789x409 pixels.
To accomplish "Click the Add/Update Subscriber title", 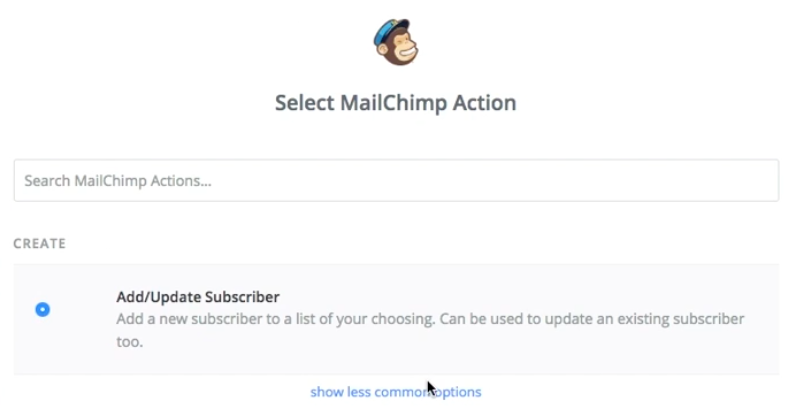I will pos(198,297).
